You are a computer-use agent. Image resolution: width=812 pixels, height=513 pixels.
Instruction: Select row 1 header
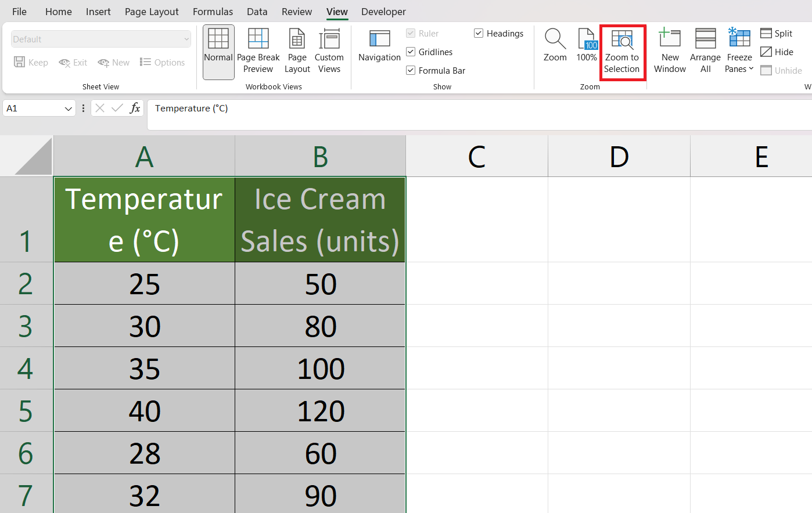pos(26,219)
